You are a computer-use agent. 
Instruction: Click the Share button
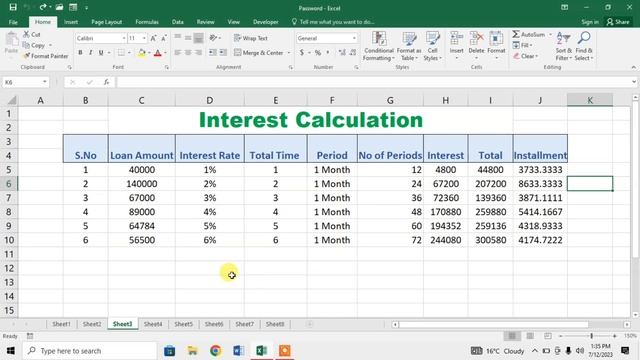pos(618,22)
